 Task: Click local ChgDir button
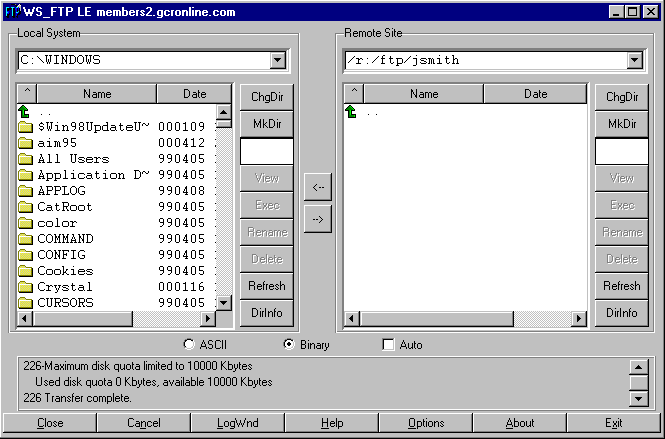(267, 97)
